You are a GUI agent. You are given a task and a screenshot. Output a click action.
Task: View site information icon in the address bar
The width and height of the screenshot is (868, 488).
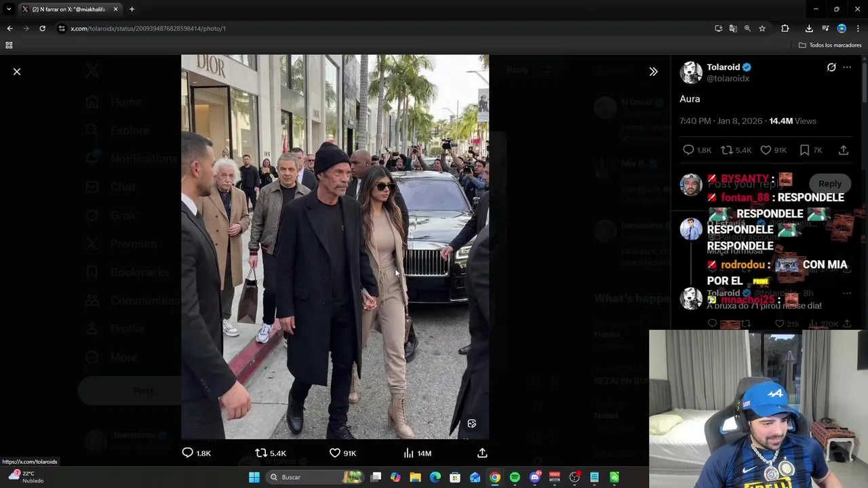coord(62,28)
